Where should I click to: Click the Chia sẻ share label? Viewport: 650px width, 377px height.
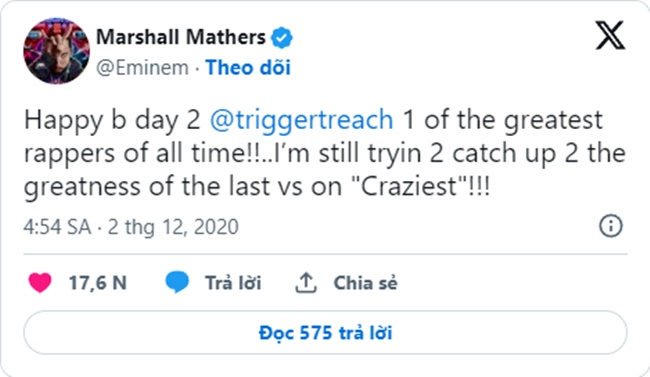pos(365,283)
